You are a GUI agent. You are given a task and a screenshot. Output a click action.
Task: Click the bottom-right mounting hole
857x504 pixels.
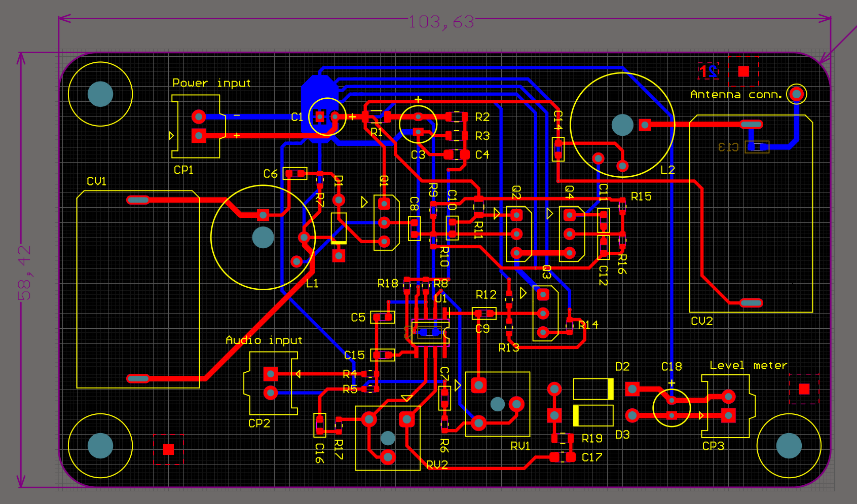(x=789, y=446)
